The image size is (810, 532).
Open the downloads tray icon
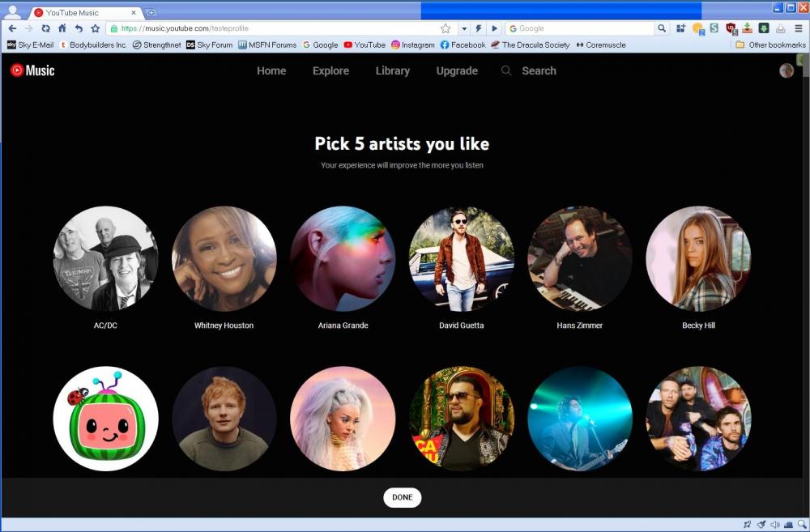coord(781,28)
